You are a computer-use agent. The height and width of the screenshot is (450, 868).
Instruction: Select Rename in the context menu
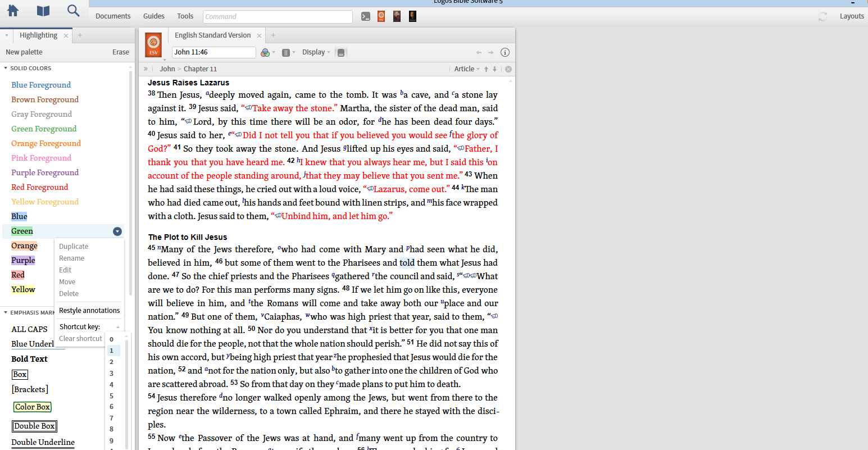[x=72, y=258]
